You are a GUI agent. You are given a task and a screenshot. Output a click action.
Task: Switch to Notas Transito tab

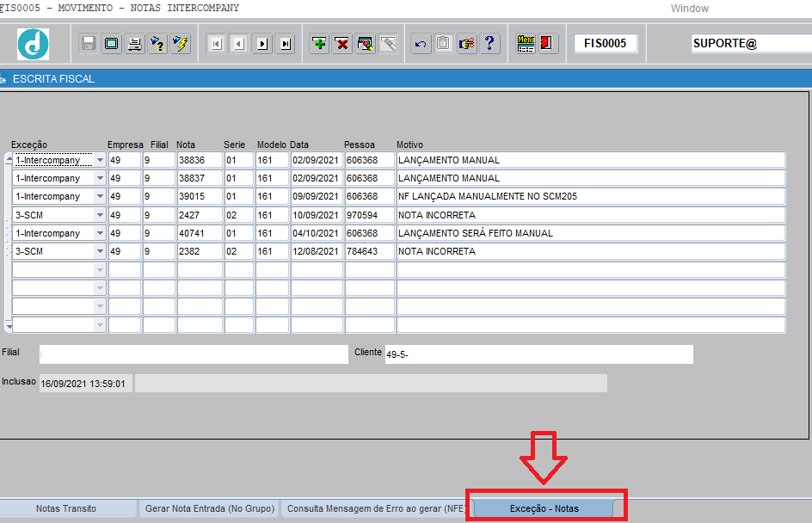click(x=66, y=508)
